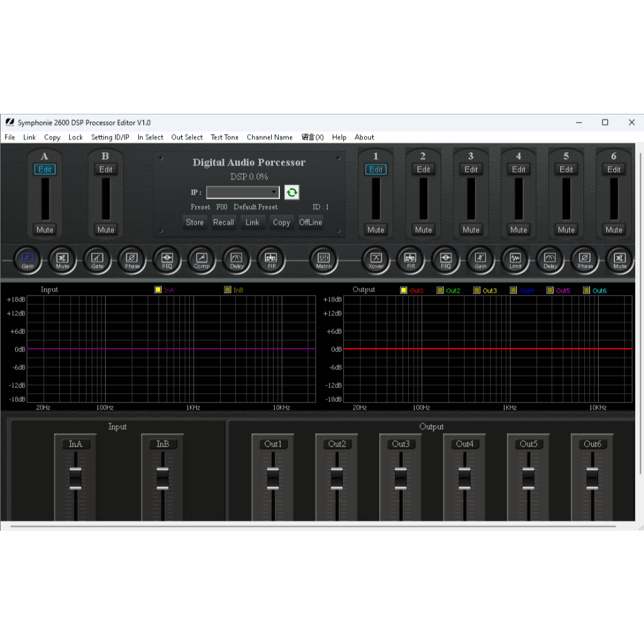Click the OffLine connection button
Viewport: 644px width, 644px height.
tap(311, 222)
